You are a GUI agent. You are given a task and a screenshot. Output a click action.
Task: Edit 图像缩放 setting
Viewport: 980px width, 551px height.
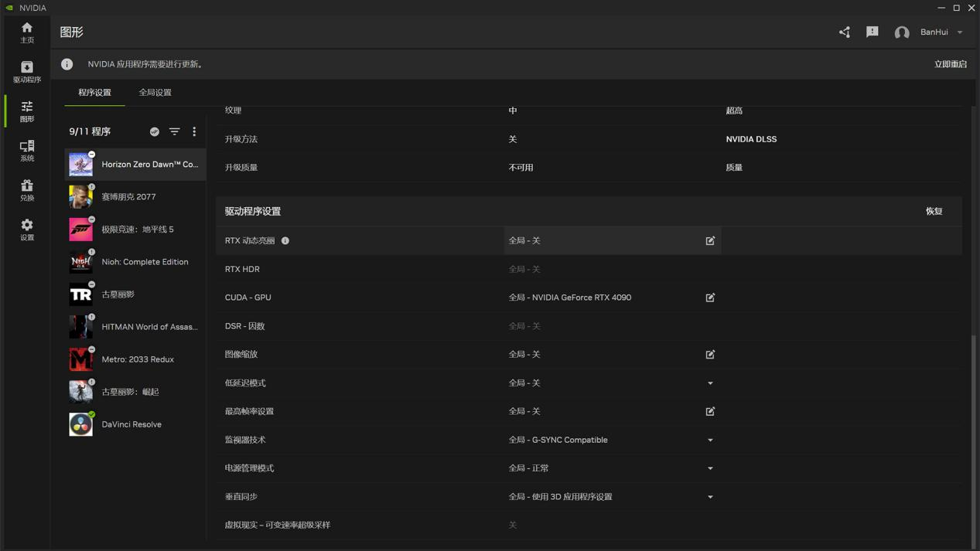710,355
